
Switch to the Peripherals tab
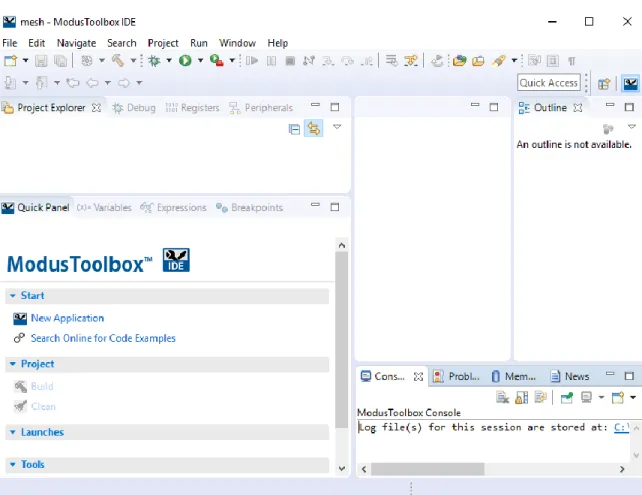click(x=261, y=108)
